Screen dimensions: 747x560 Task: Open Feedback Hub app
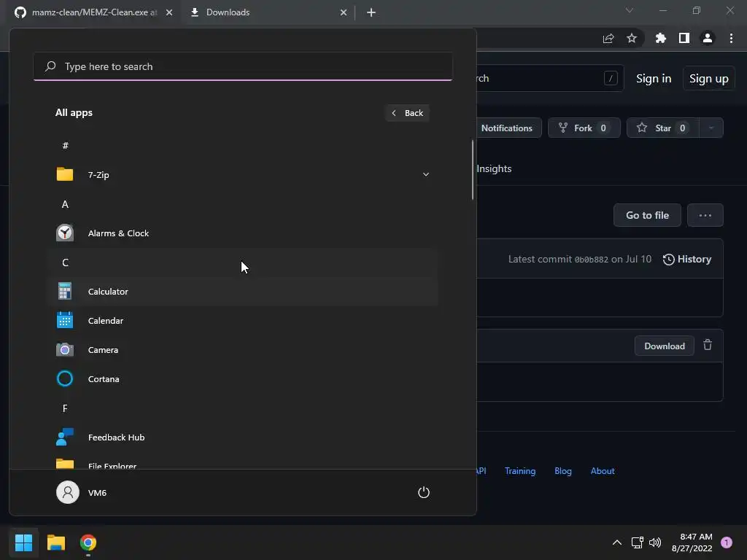click(x=243, y=437)
